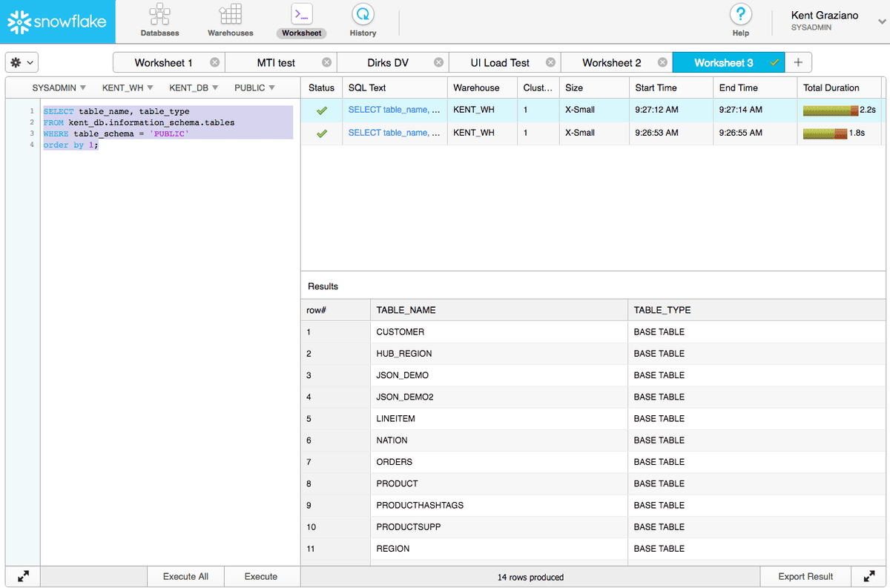Click the success status icon for 1.8s query
The image size is (890, 588).
click(x=321, y=133)
